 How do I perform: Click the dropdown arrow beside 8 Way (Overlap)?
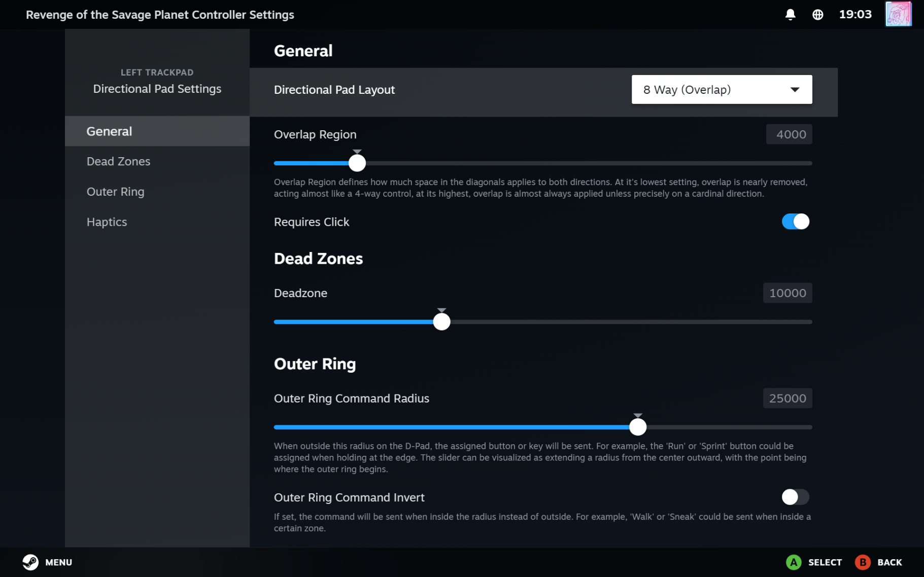[x=795, y=90]
